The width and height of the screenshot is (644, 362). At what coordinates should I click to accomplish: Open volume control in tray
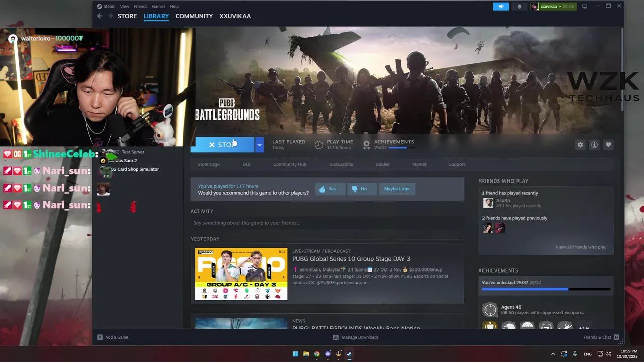click(608, 354)
